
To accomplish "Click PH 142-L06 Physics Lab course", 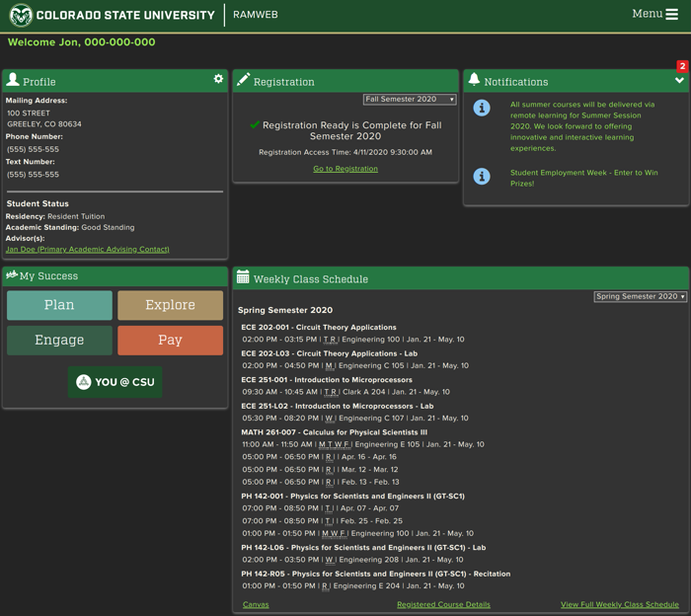I will [x=363, y=548].
